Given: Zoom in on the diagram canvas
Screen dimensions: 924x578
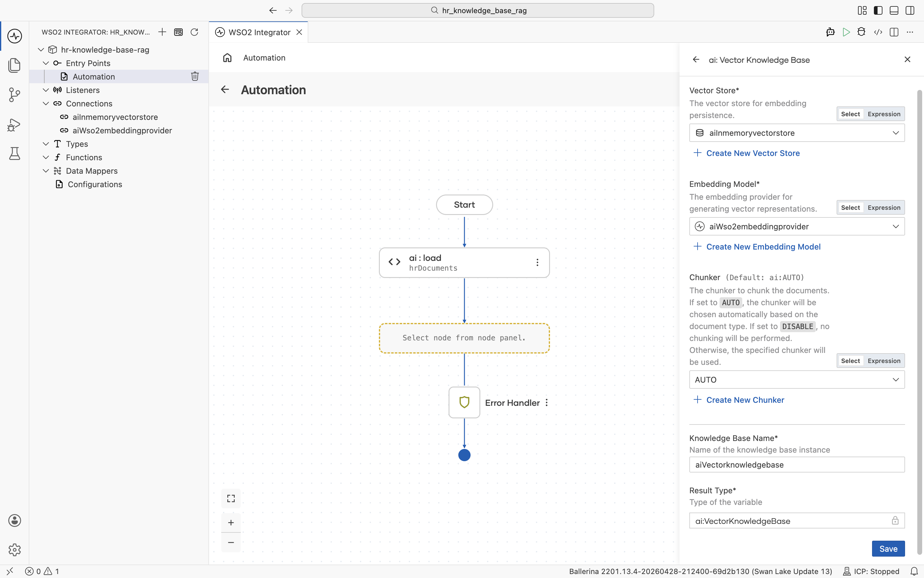Looking at the screenshot, I should point(231,523).
